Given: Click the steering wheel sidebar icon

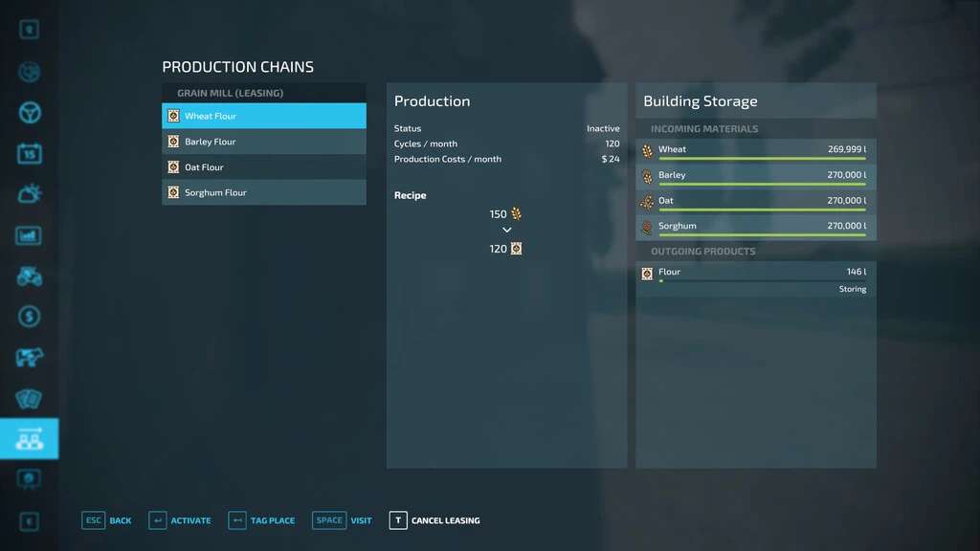Looking at the screenshot, I should (x=30, y=113).
